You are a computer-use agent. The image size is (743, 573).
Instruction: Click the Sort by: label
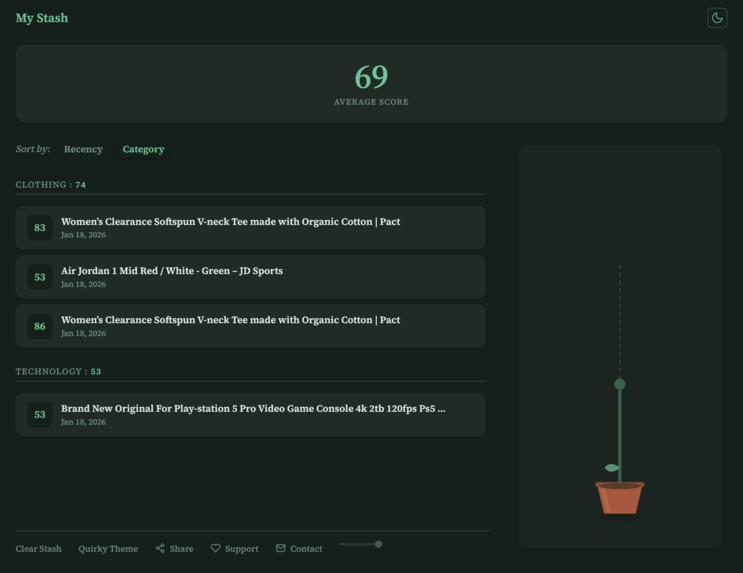[33, 149]
